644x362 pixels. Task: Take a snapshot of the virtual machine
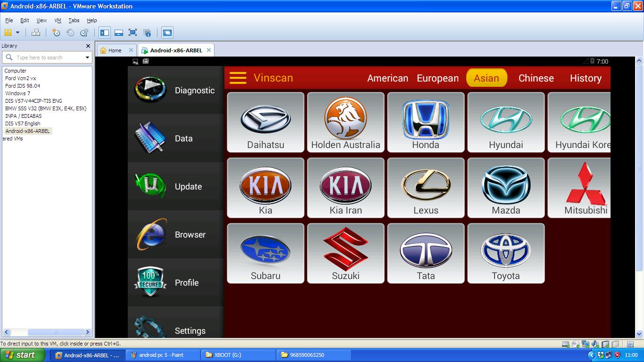56,32
